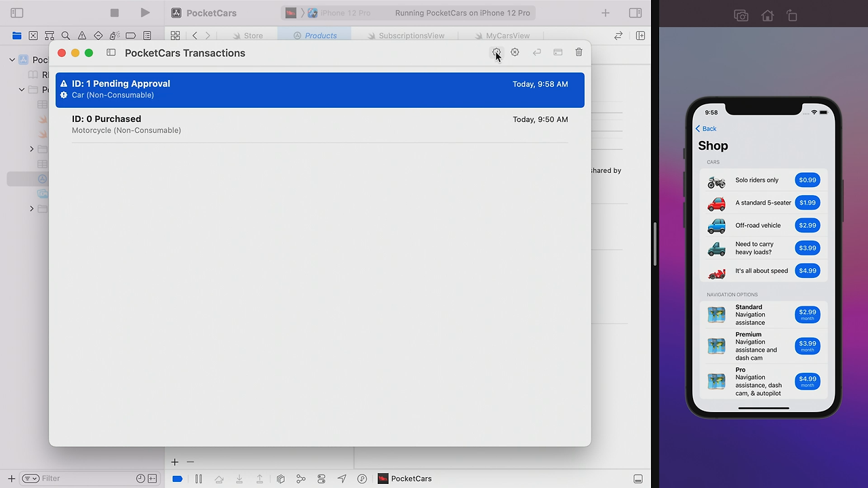Toggle the debug area visibility button
Viewport: 868px width, 488px height.
tap(638, 479)
